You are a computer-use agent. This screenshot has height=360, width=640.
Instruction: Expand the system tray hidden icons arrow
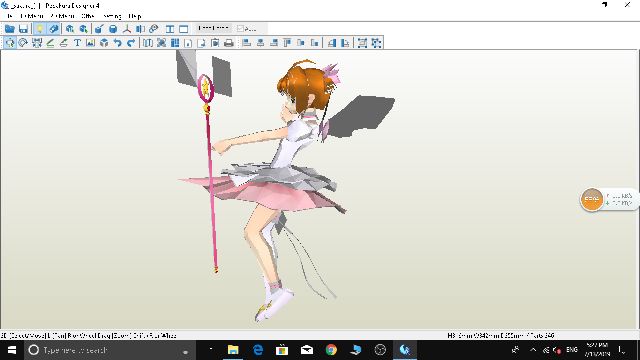(x=533, y=350)
